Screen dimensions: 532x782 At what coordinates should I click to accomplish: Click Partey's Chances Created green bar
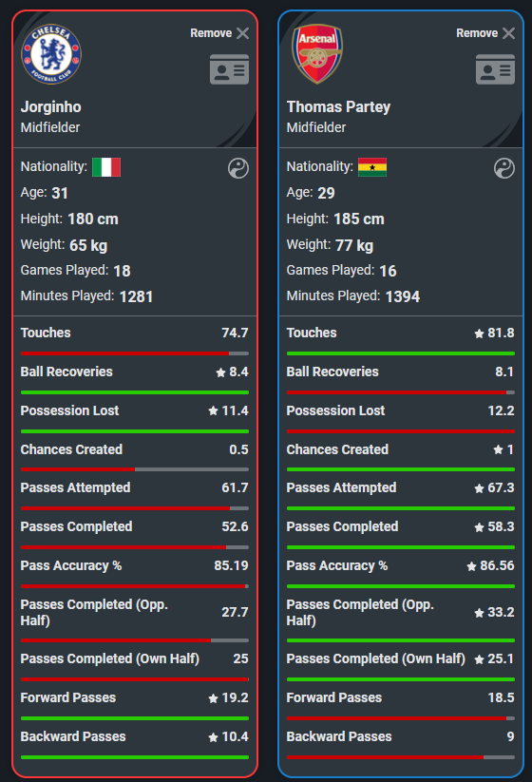[x=401, y=469]
